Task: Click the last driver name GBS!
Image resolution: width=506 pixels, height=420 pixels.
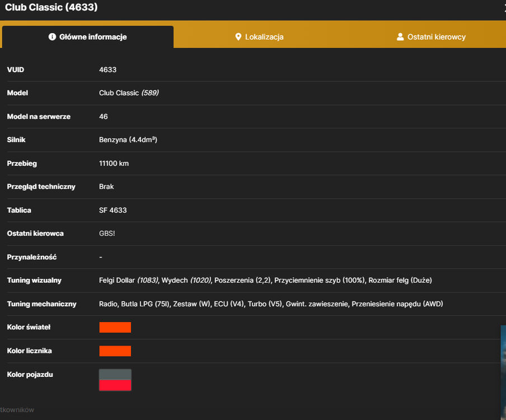Action: point(107,234)
